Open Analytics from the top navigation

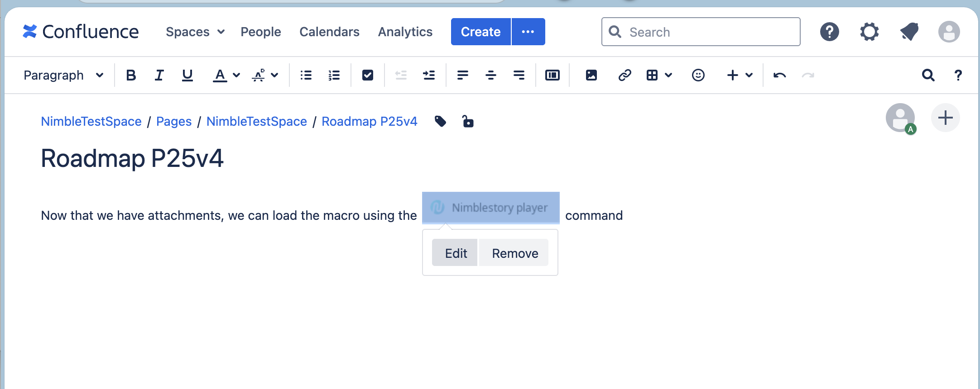(x=405, y=32)
